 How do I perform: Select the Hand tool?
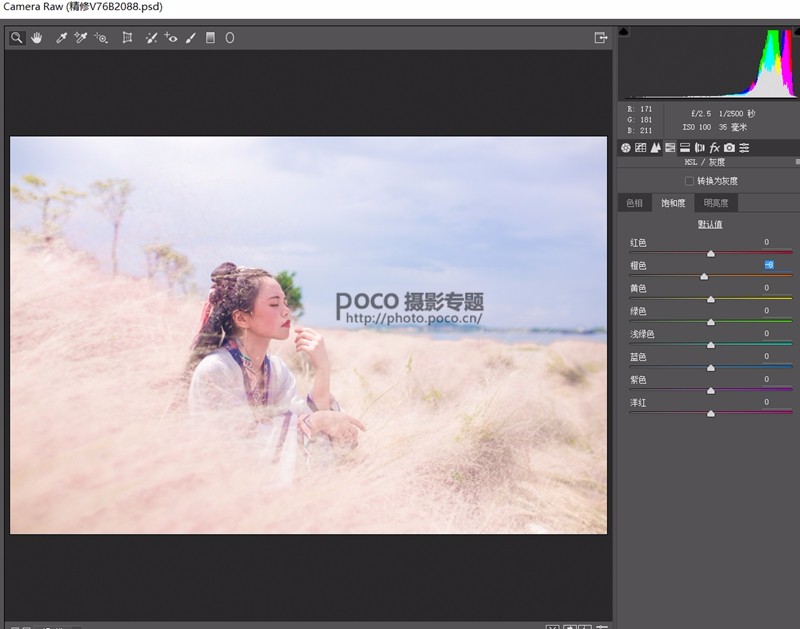[37, 38]
